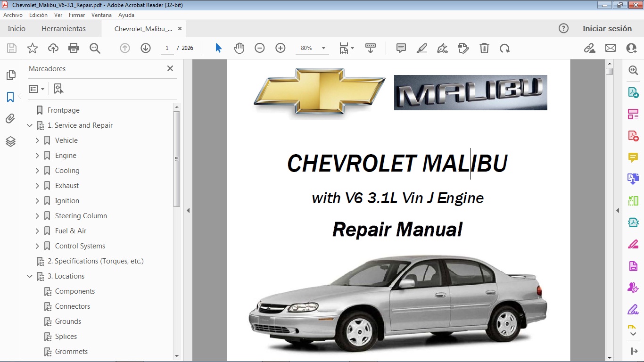This screenshot has width=644, height=362.
Task: Print the document
Action: click(74, 48)
